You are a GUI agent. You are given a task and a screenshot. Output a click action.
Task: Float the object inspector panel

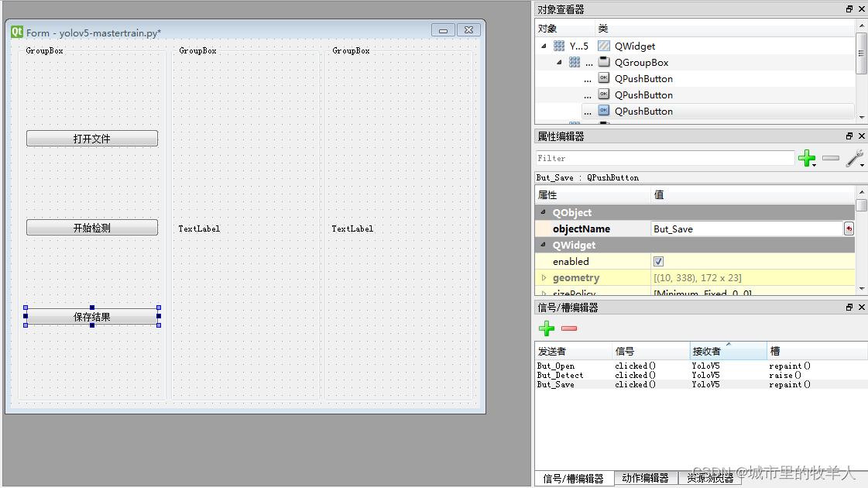pyautogui.click(x=849, y=9)
